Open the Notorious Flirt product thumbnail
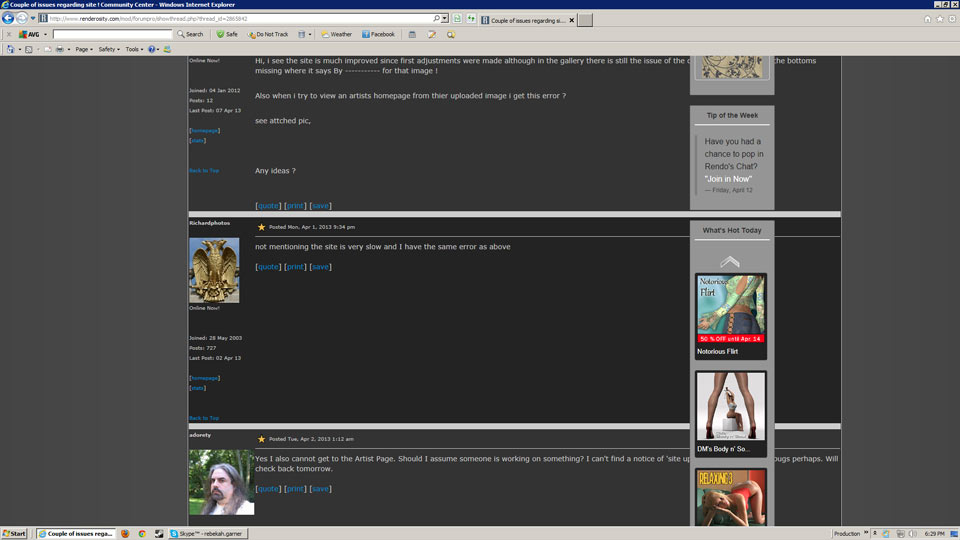 click(731, 309)
